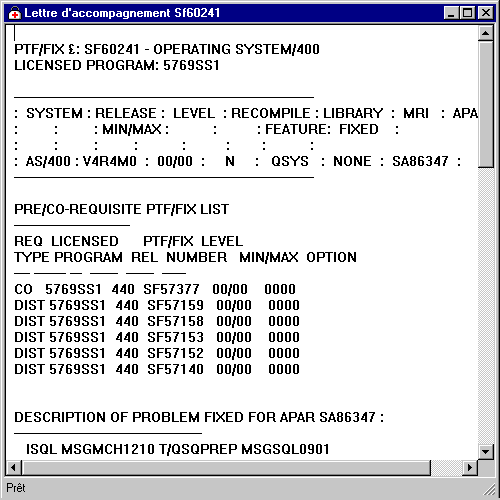The width and height of the screenshot is (500, 500).
Task: Click 'LICENSED PROGRAM: 5769SS1' line
Action: 117,65
